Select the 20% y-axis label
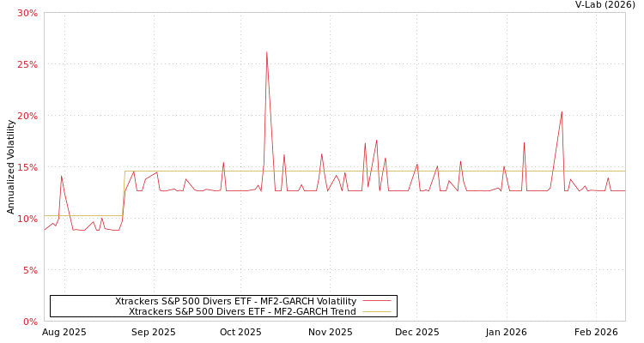The image size is (644, 343). click(x=27, y=116)
